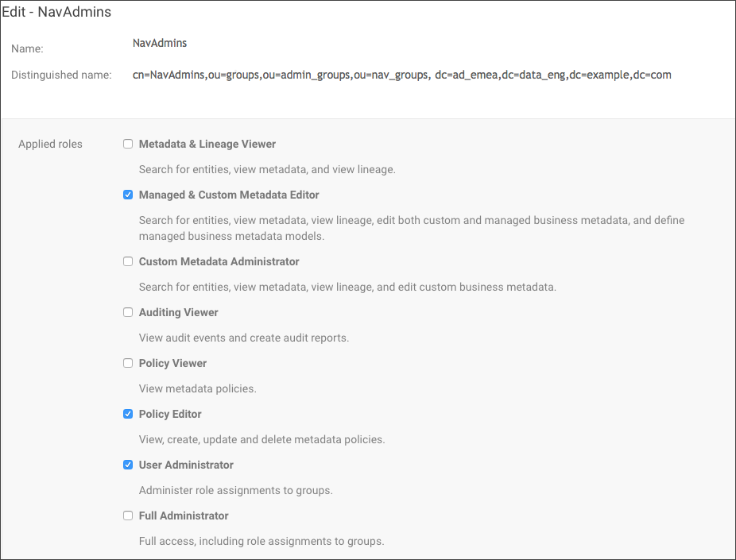Select the distinguished name value text
Screen dimensions: 736x560
click(402, 75)
